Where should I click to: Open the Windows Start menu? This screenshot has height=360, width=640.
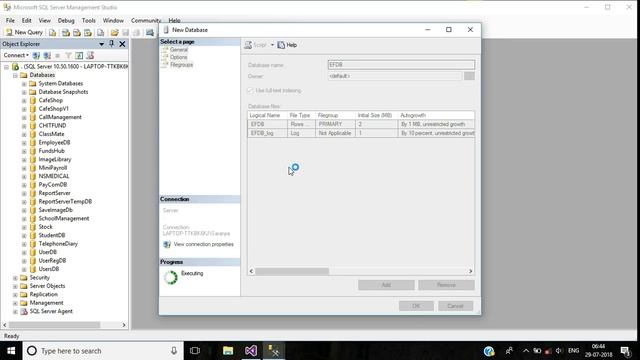tap(11, 351)
